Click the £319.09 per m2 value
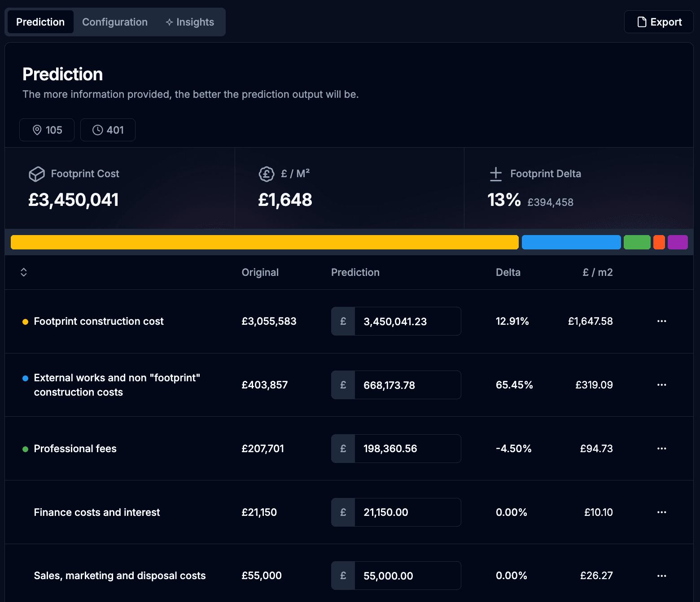This screenshot has width=700, height=602. (x=594, y=385)
